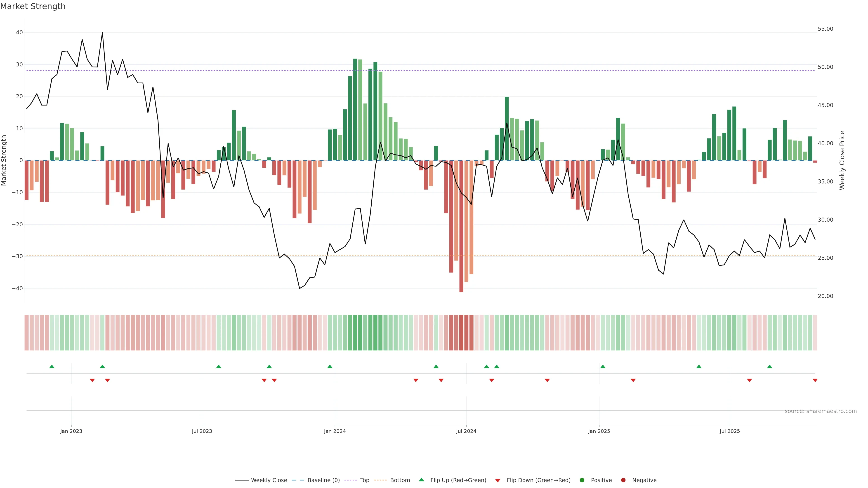
Task: Click the red Flip Down triangle legend icon
Action: coord(498,481)
